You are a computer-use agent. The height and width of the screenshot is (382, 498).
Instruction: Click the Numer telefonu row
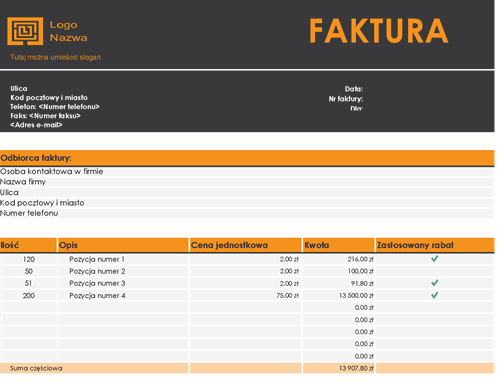(x=246, y=213)
